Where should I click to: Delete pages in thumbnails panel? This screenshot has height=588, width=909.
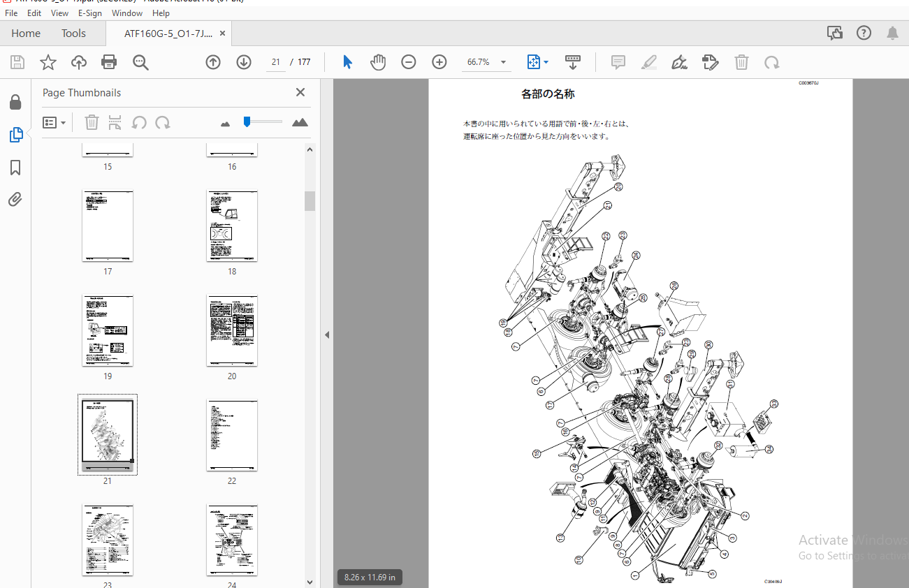tap(92, 122)
